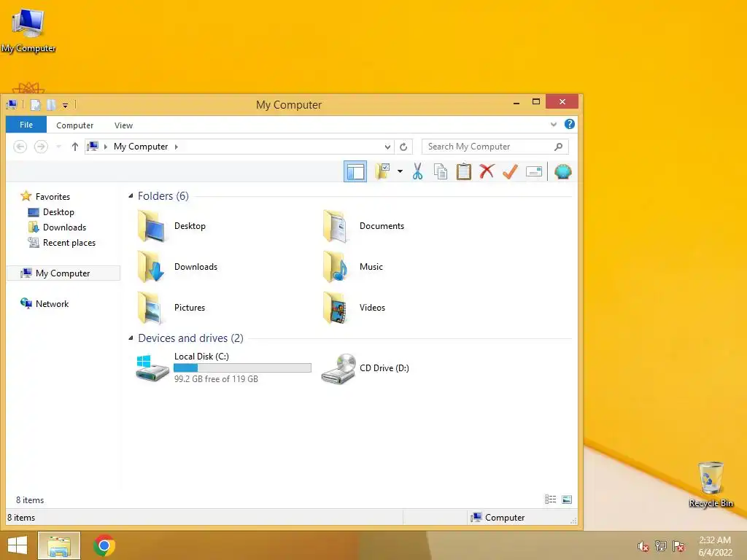Expand the folder options dropdown arrow

coord(400,171)
